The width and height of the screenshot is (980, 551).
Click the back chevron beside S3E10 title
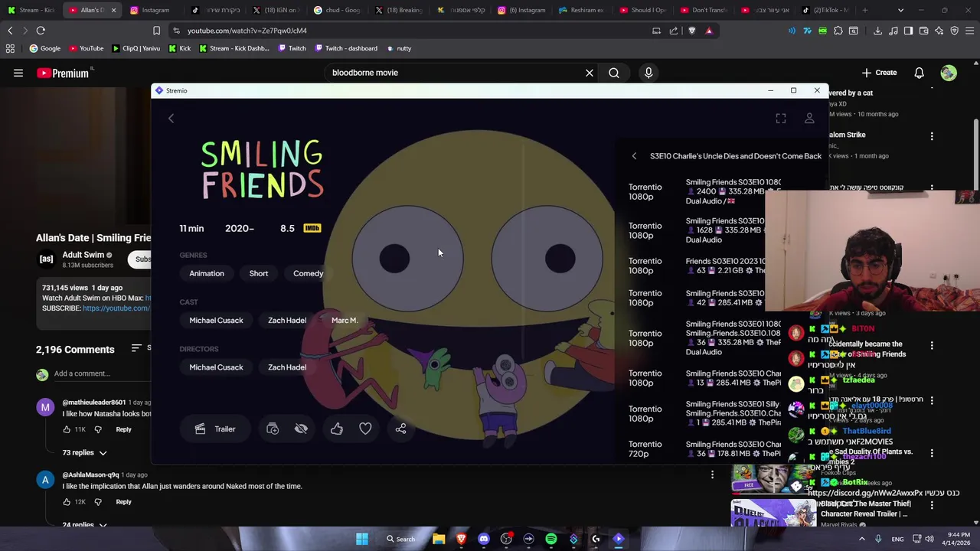[x=634, y=156]
